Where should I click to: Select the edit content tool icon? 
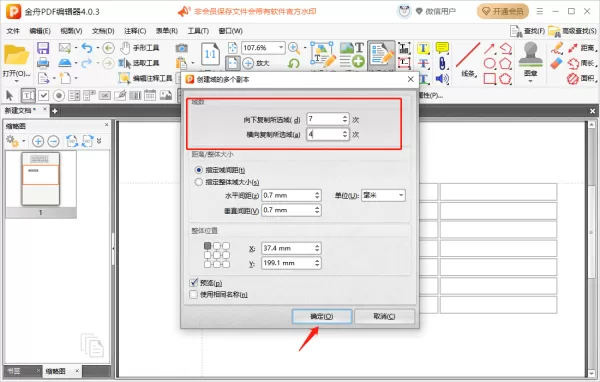point(323,55)
